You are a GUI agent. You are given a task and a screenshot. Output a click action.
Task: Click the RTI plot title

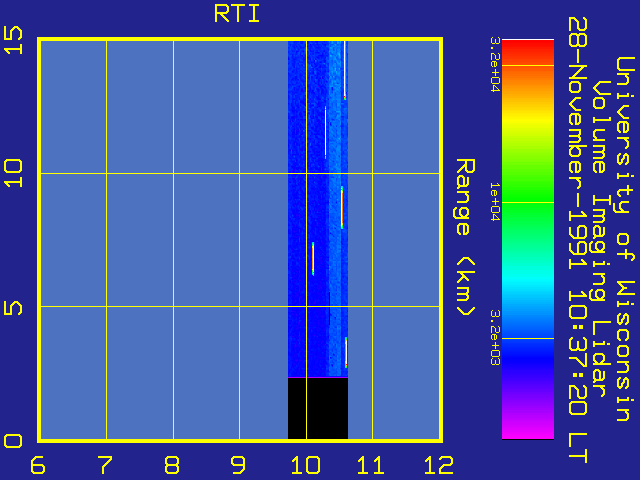coord(237,14)
